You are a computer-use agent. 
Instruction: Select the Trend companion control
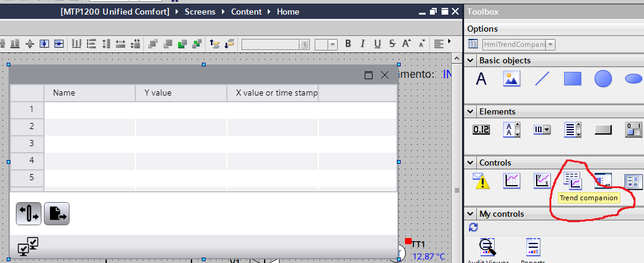coord(573,181)
